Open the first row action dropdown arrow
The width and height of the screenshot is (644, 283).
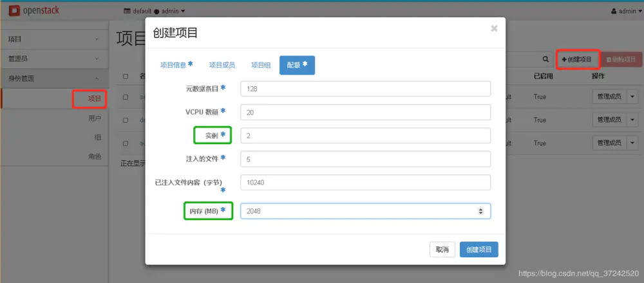point(632,96)
